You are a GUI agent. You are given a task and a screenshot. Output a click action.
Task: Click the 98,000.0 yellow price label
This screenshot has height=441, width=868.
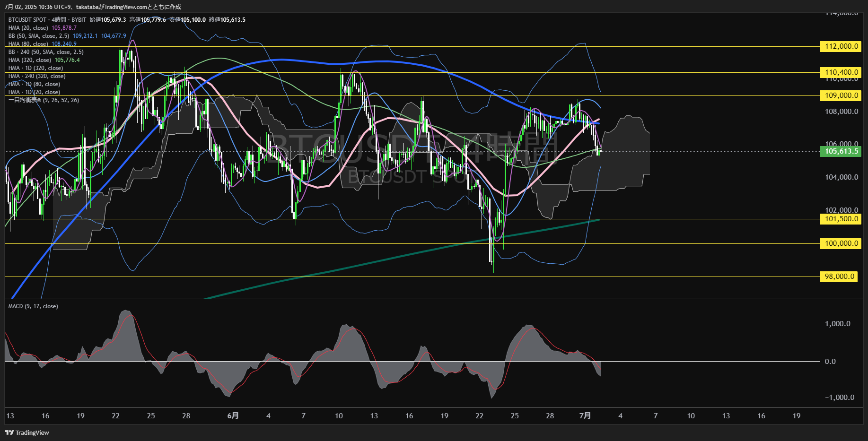(838, 277)
